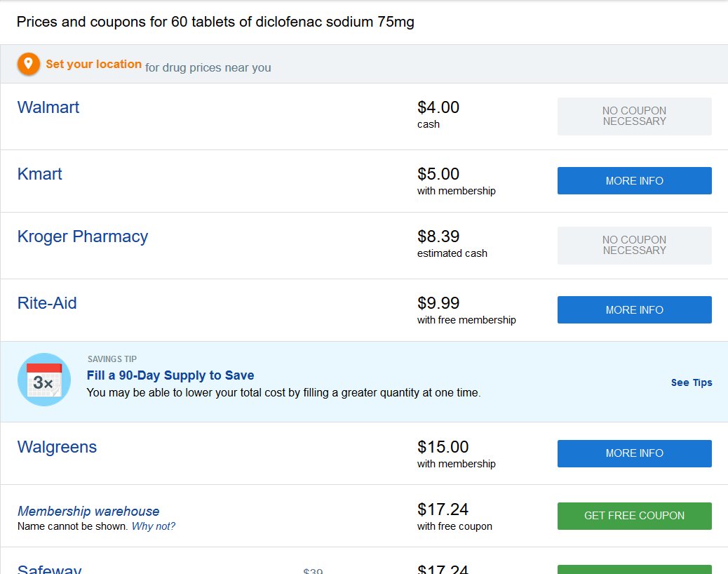Open MORE INFO for Walgreens

(x=634, y=453)
